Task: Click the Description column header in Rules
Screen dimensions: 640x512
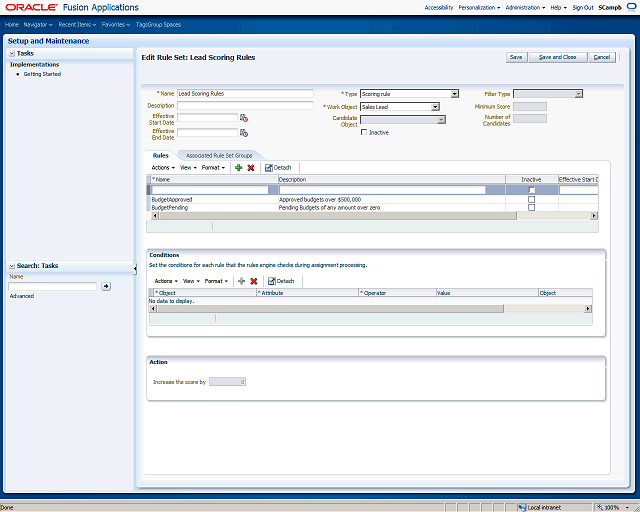Action: click(x=391, y=179)
